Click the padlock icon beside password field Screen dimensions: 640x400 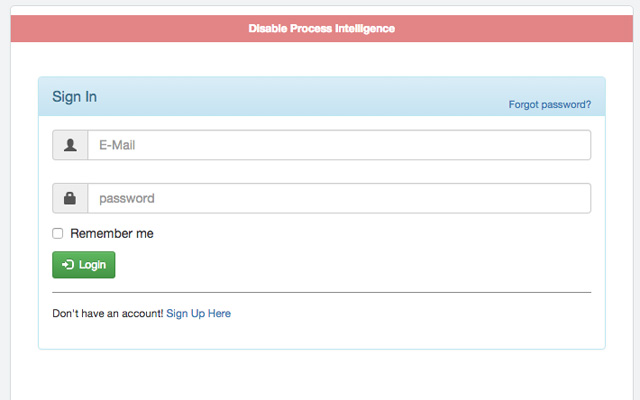coord(70,198)
